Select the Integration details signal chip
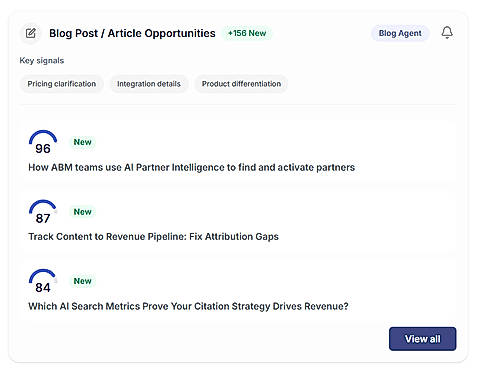Screen dimensions: 478x368 point(149,84)
